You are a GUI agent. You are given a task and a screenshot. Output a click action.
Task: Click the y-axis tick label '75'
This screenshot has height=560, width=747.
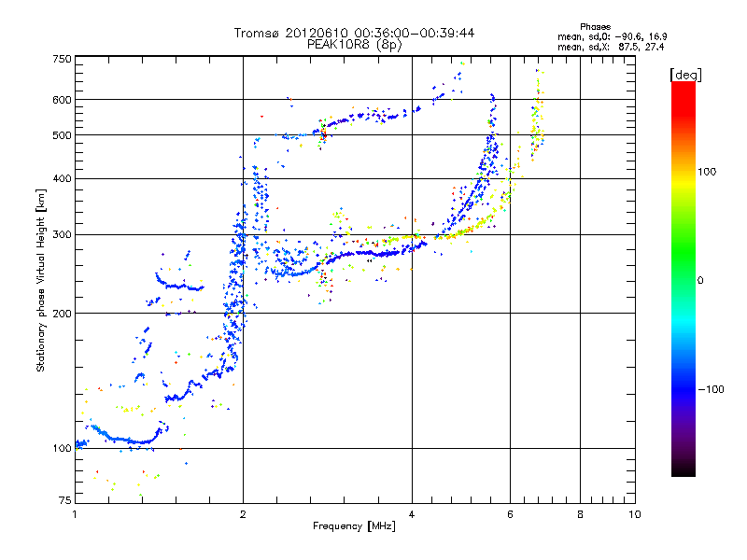pyautogui.click(x=64, y=500)
